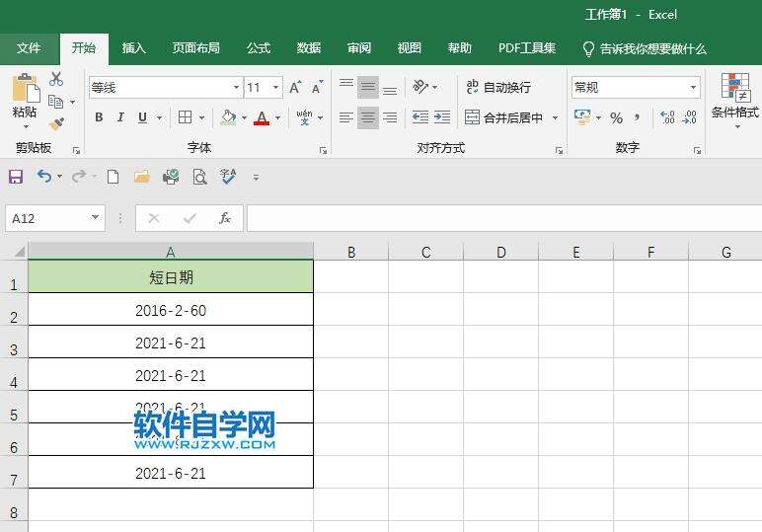This screenshot has height=532, width=762.
Task: Open the 常规 number format dropdown
Action: click(693, 88)
